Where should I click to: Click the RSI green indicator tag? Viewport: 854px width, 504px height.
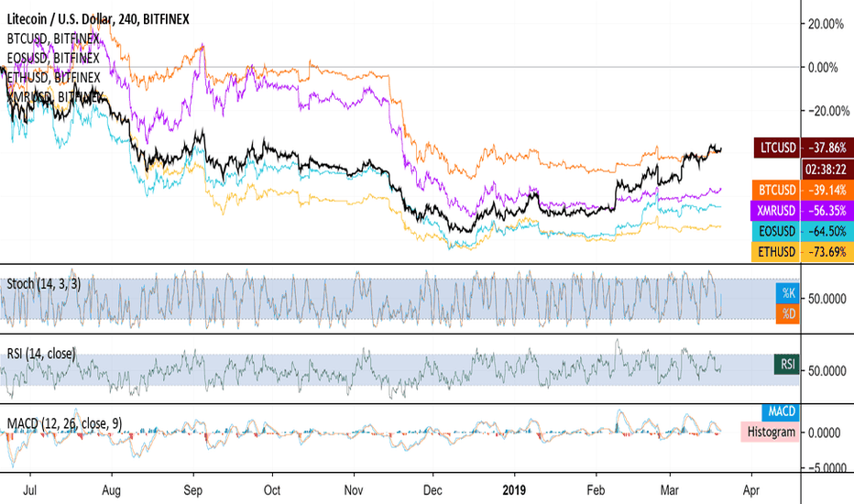pyautogui.click(x=786, y=364)
